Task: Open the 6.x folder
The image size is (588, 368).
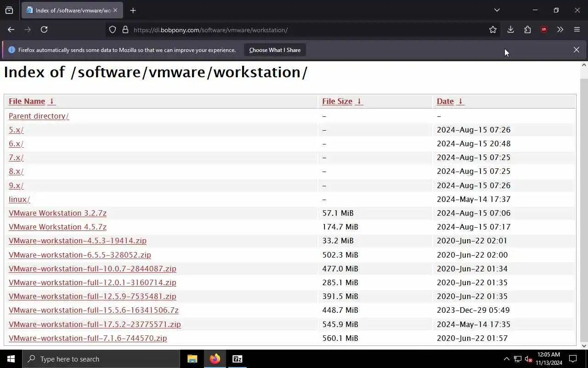Action: (x=16, y=144)
